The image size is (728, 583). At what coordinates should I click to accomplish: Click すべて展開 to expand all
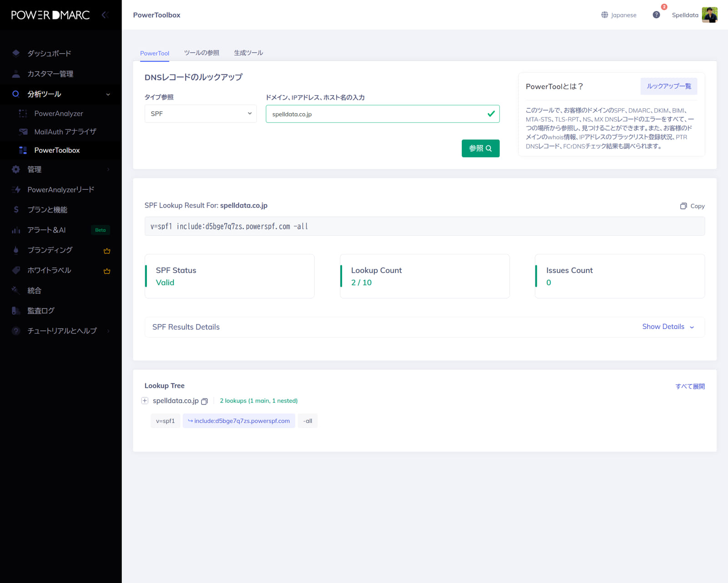[690, 386]
